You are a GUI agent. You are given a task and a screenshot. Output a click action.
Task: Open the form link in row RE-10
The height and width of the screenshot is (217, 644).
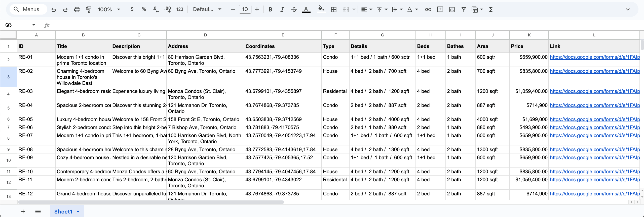pyautogui.click(x=595, y=172)
